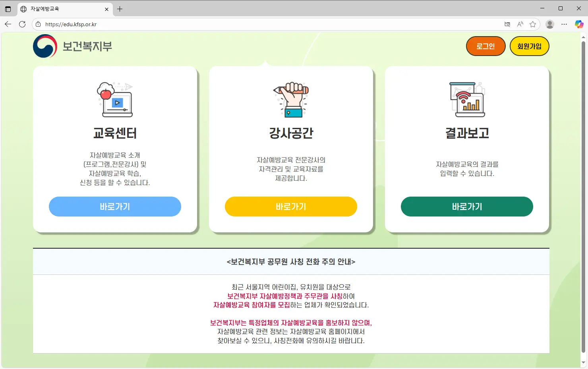
Task: Click the 보건복지부 taegeuk logo
Action: [45, 46]
